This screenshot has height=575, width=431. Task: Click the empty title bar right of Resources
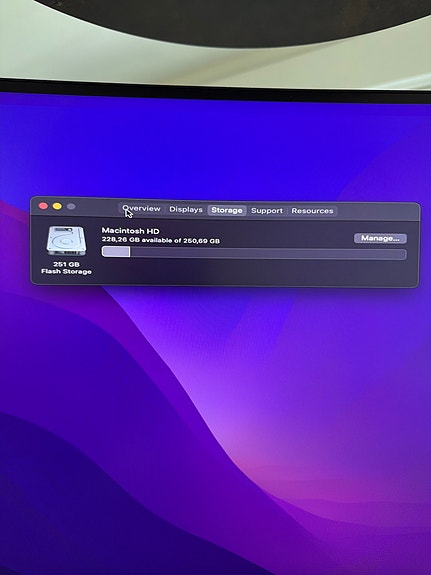378,211
